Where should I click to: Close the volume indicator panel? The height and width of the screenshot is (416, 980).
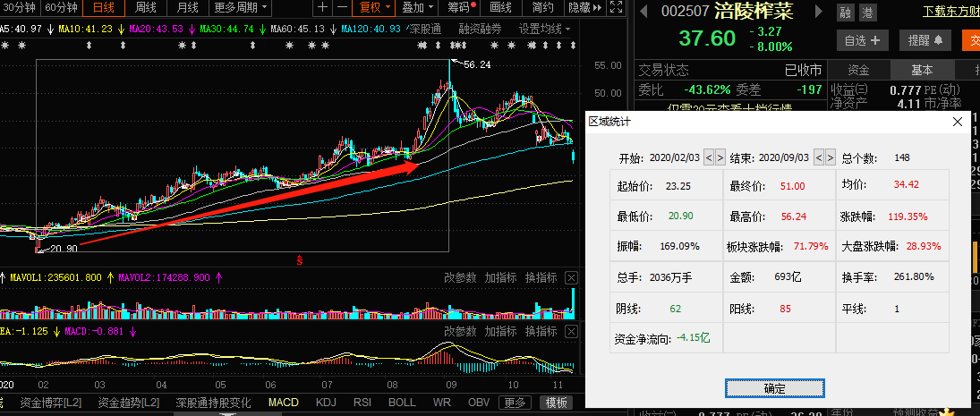click(572, 278)
